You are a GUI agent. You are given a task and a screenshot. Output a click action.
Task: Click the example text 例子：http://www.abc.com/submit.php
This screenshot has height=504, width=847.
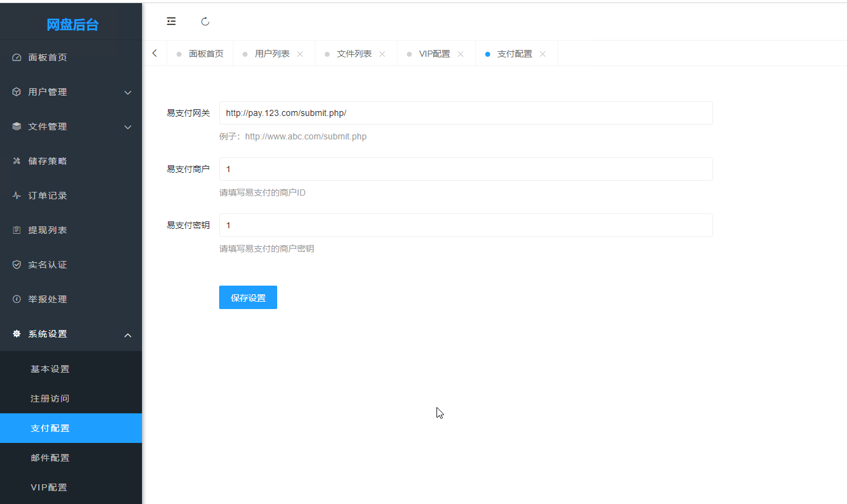[x=293, y=136]
